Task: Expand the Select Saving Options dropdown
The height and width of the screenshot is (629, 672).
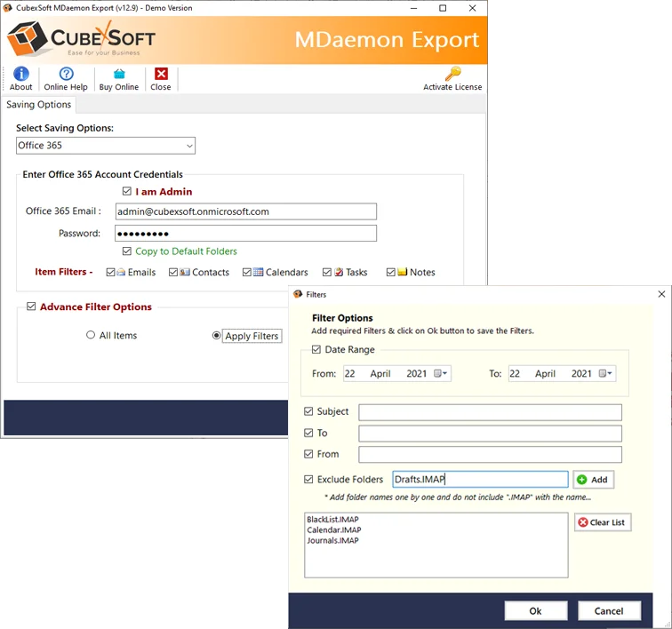Action: [189, 146]
